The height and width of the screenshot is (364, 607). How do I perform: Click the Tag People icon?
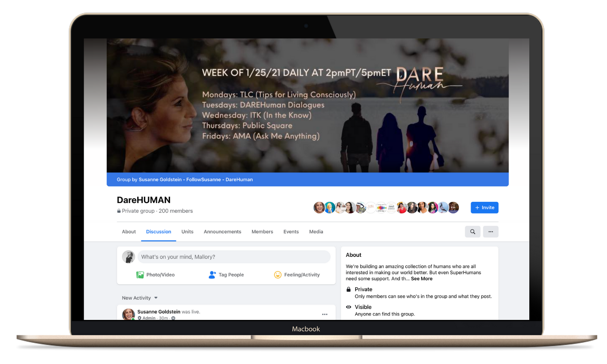[212, 275]
